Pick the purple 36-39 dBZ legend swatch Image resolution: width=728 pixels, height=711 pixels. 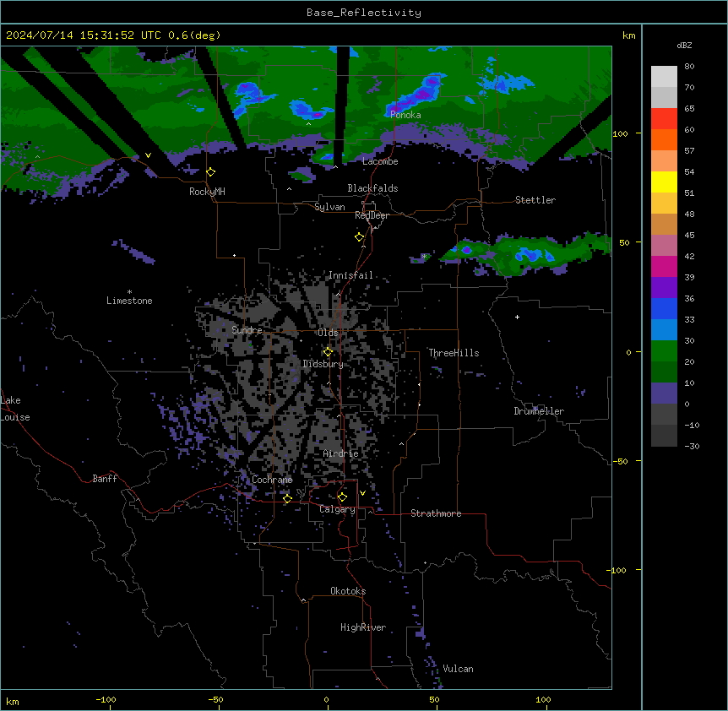click(x=664, y=287)
